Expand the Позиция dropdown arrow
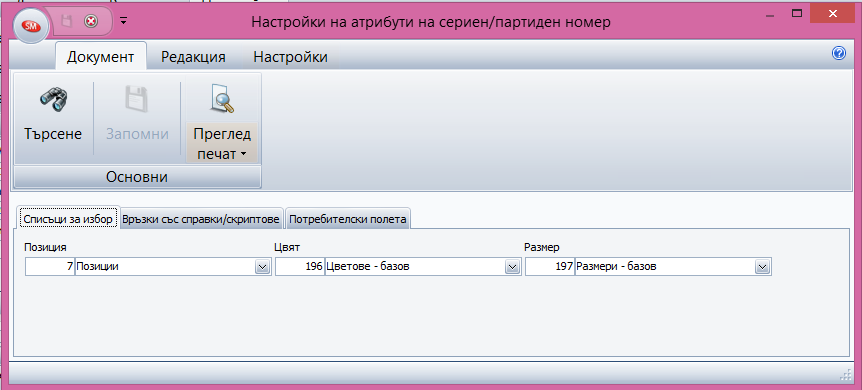The height and width of the screenshot is (390, 862). (262, 267)
